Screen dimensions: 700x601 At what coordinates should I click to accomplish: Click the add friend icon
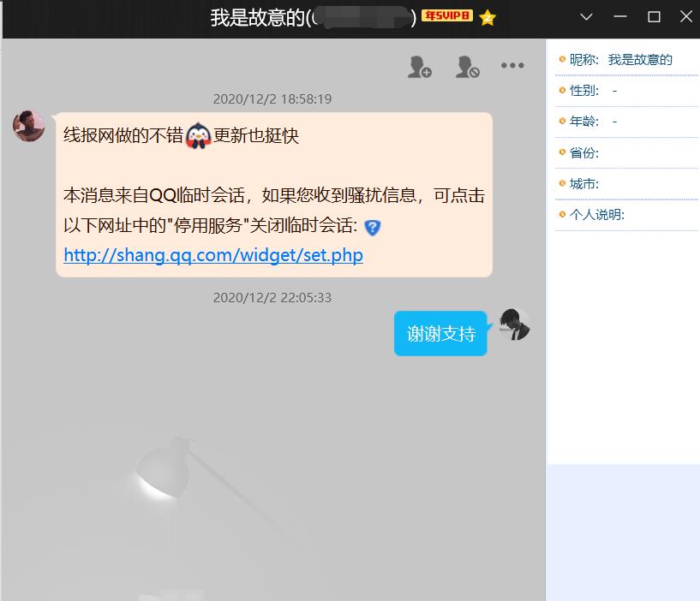point(418,65)
